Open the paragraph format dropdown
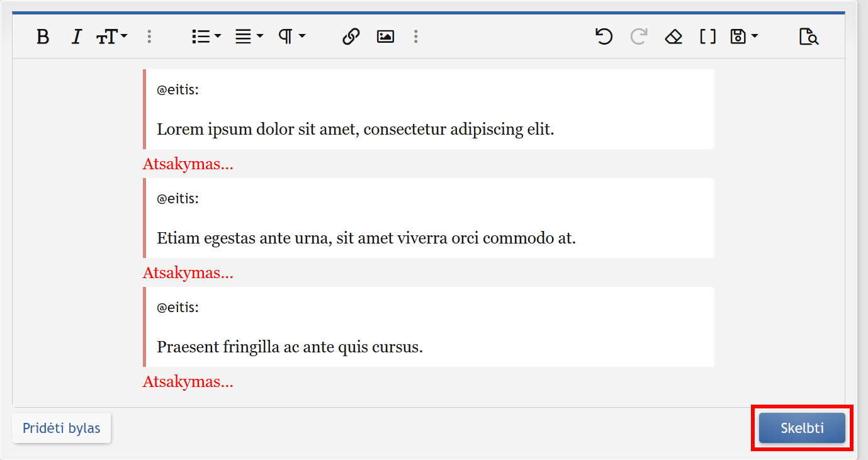This screenshot has width=868, height=460. pyautogui.click(x=291, y=37)
